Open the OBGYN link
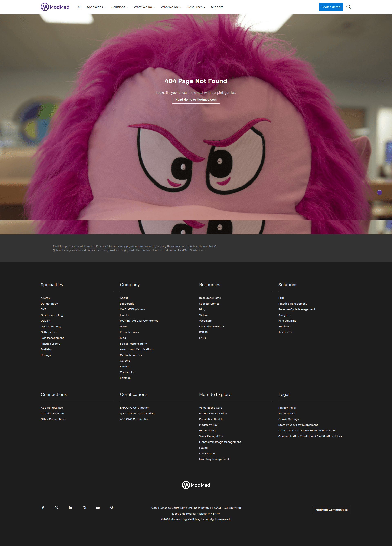 pos(46,321)
